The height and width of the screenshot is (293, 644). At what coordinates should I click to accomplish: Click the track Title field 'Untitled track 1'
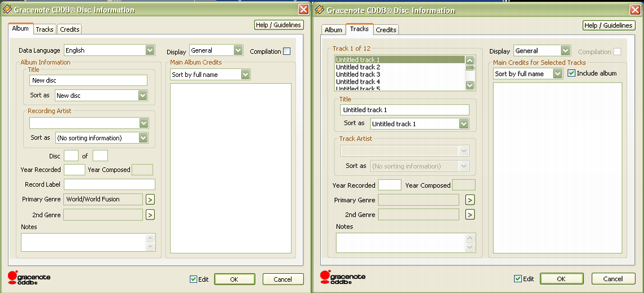pos(404,110)
